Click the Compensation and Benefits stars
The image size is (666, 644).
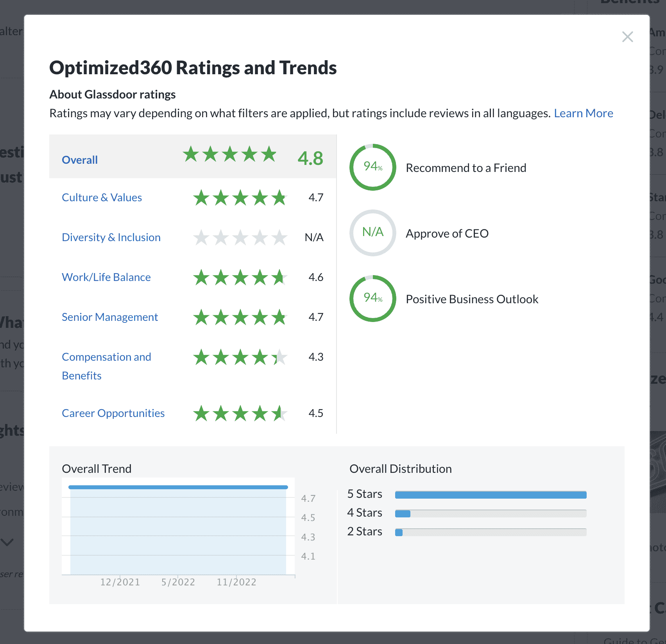click(x=240, y=357)
